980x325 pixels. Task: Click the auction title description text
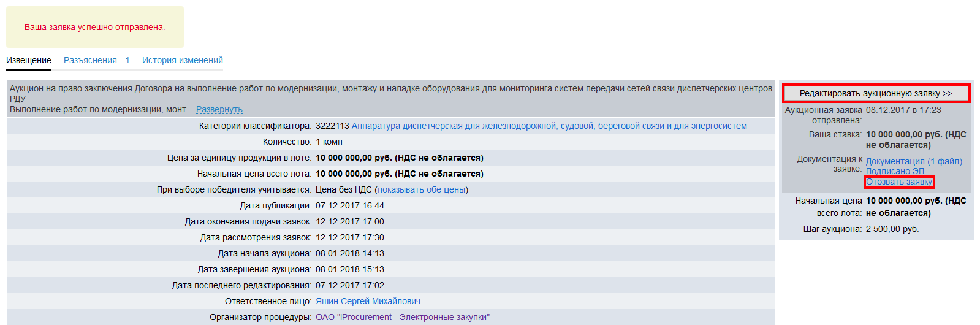coord(390,88)
